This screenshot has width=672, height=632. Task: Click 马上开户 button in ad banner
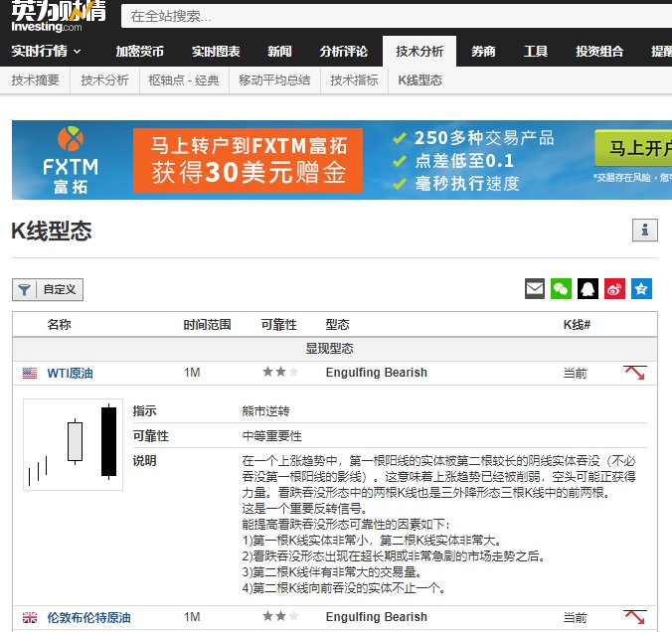(633, 148)
